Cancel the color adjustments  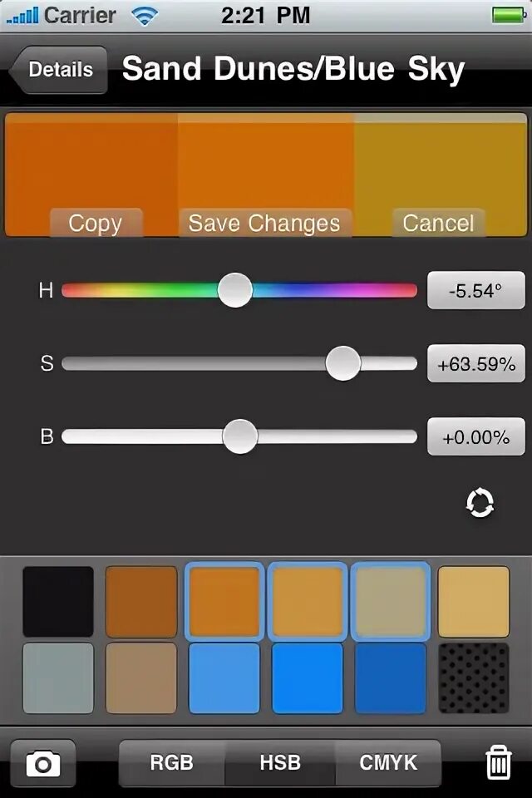coord(438,223)
